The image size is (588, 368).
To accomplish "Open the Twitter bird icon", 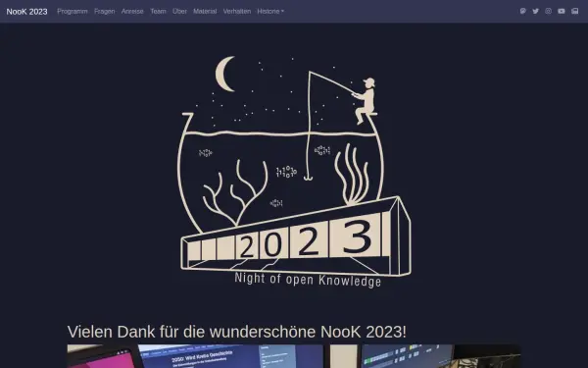I will coord(535,11).
